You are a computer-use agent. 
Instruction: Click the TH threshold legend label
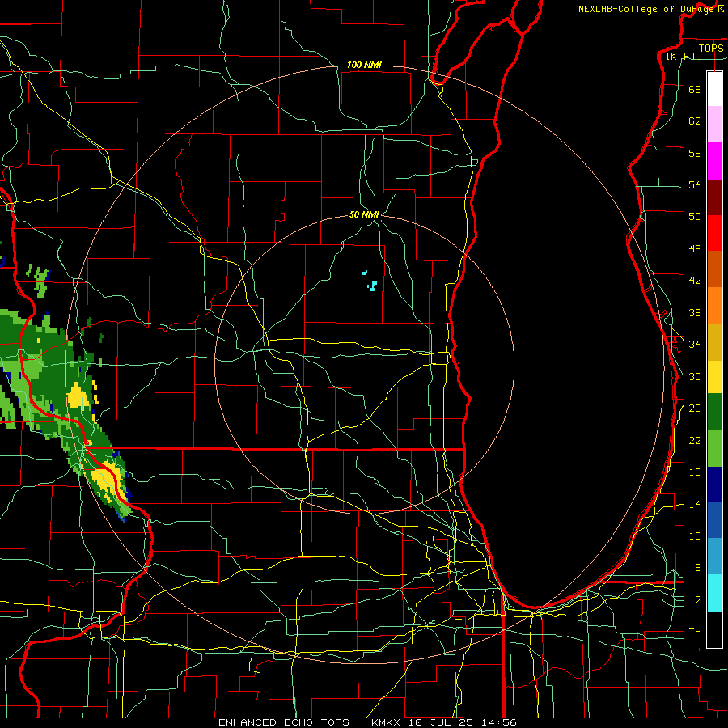pos(695,632)
